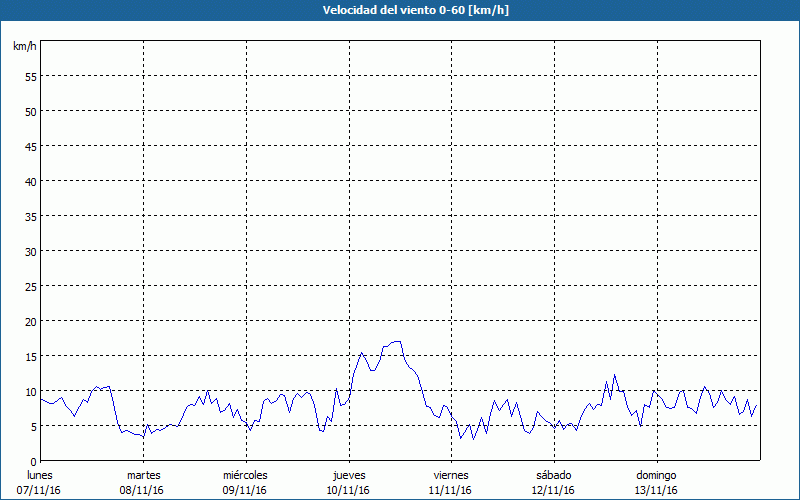Select the 55 value on the vertical axis

[x=30, y=76]
